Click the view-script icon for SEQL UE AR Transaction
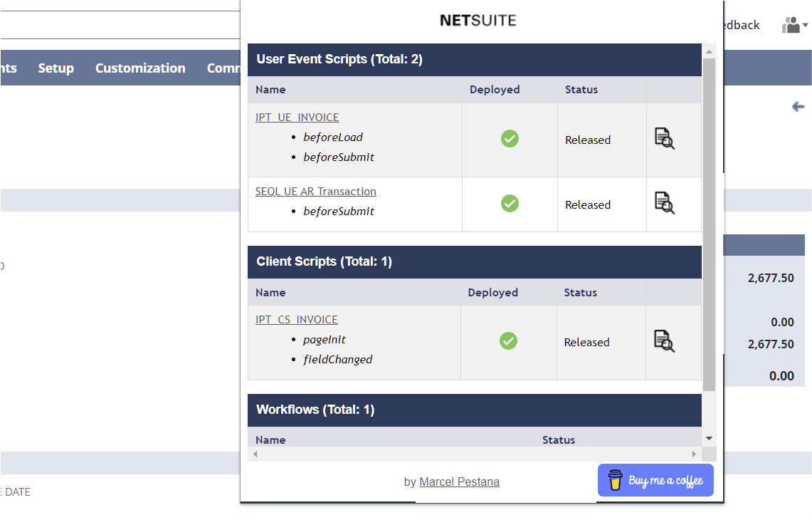 664,204
